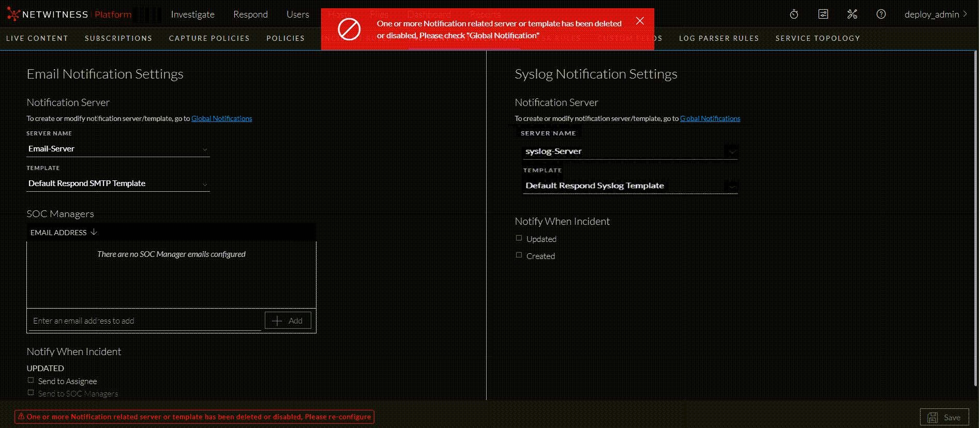Open the admin tools wrench icon
This screenshot has width=980, height=428.
pos(852,14)
